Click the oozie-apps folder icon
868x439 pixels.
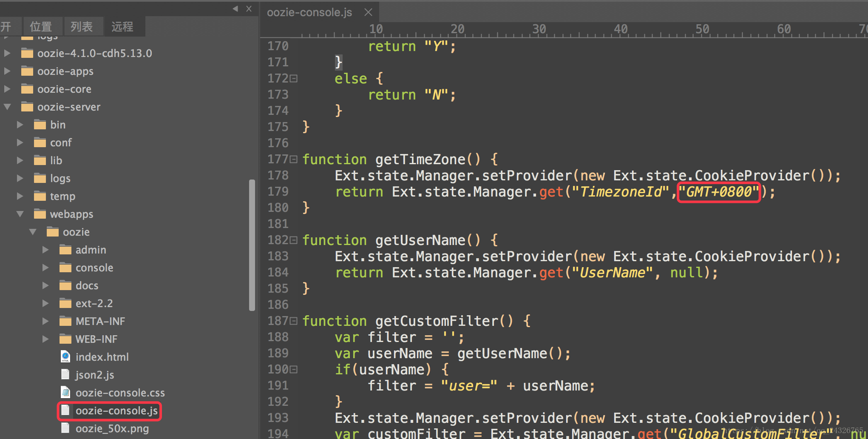coord(27,71)
